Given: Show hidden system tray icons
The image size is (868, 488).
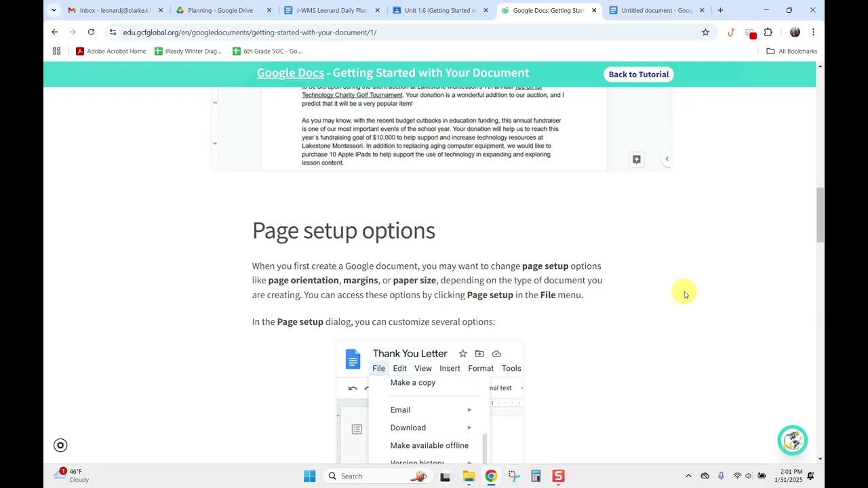Looking at the screenshot, I should pos(688,476).
